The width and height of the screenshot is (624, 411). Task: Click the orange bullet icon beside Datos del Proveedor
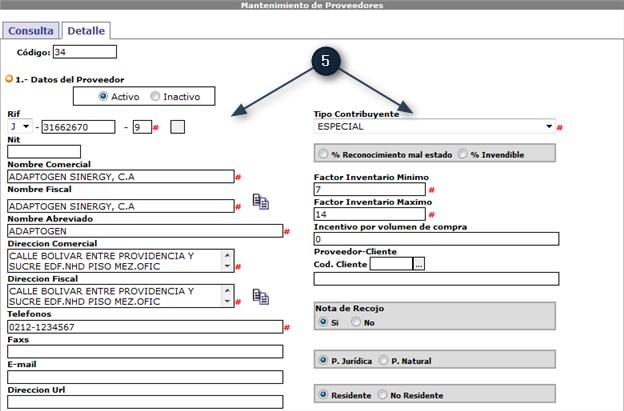tap(9, 79)
